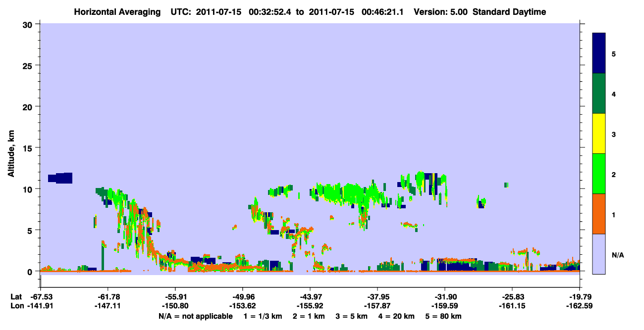This screenshot has height=330, width=644.
Task: Click the longitude value -157.87
Action: pos(377,306)
